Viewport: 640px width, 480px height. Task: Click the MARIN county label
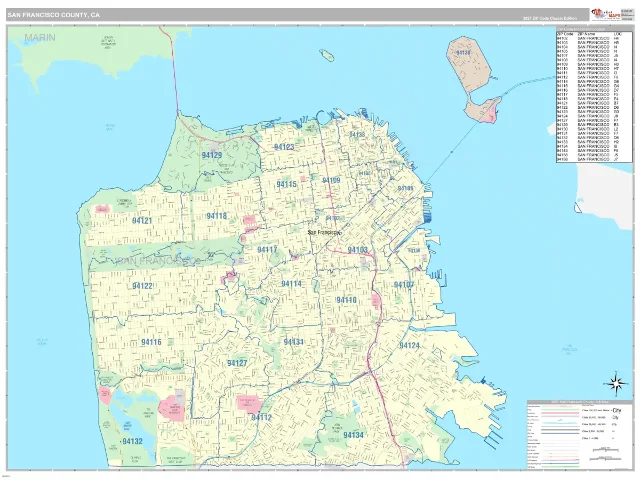(40, 38)
